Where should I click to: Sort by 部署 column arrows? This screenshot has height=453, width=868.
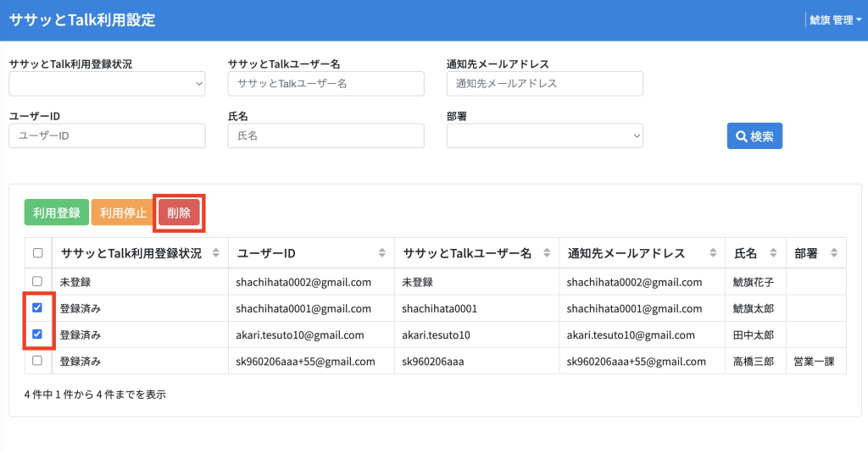click(x=834, y=253)
